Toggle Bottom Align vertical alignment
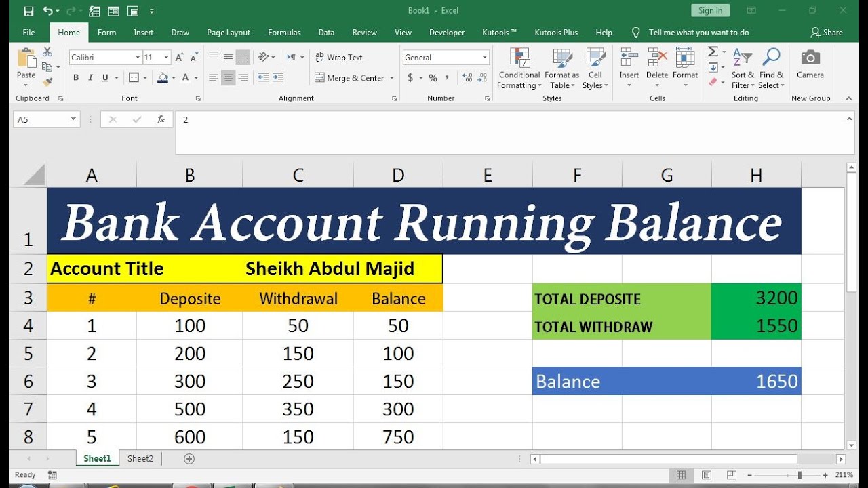Image resolution: width=868 pixels, height=488 pixels. coord(243,58)
